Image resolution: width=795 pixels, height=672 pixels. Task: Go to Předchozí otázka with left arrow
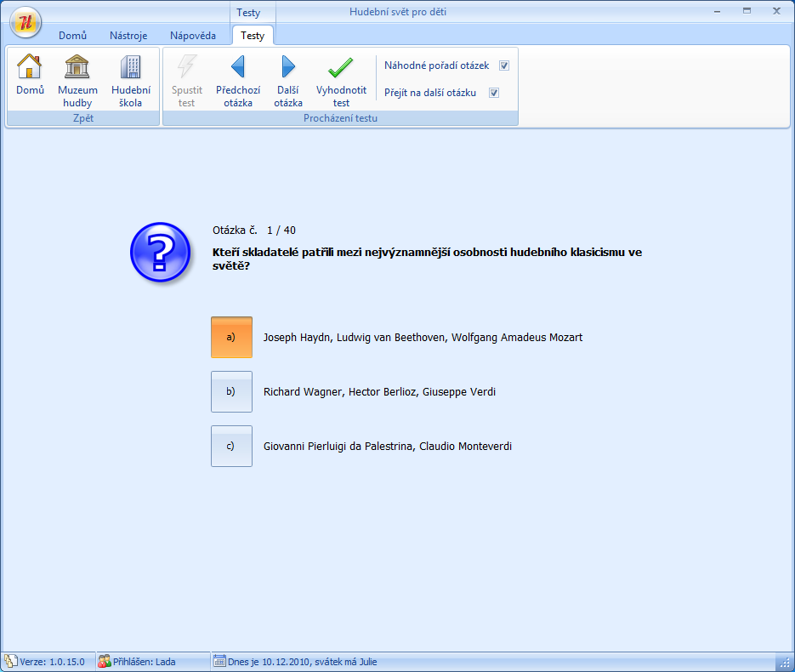pos(238,81)
